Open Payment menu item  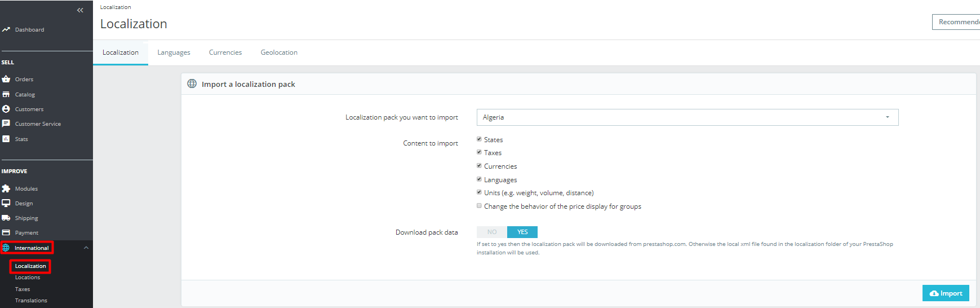tap(26, 233)
